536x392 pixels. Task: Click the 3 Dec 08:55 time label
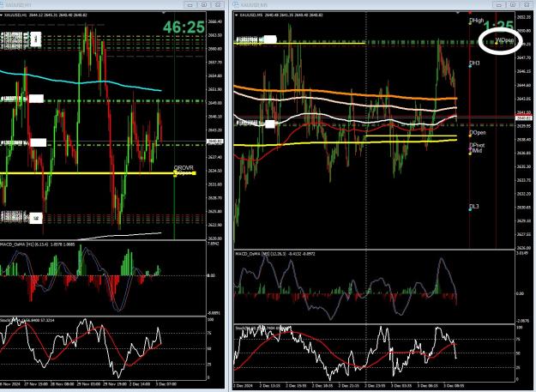pos(454,386)
